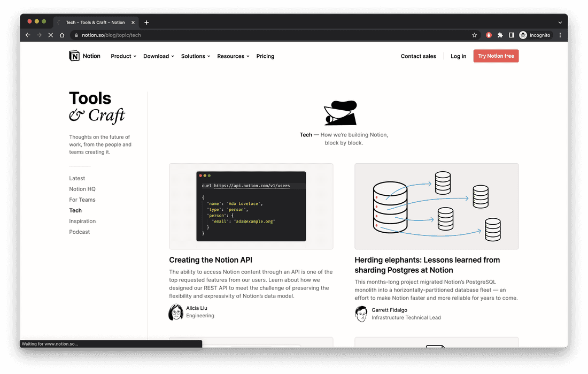Select Podcast in the sidebar navigation
The width and height of the screenshot is (588, 374).
pos(79,232)
